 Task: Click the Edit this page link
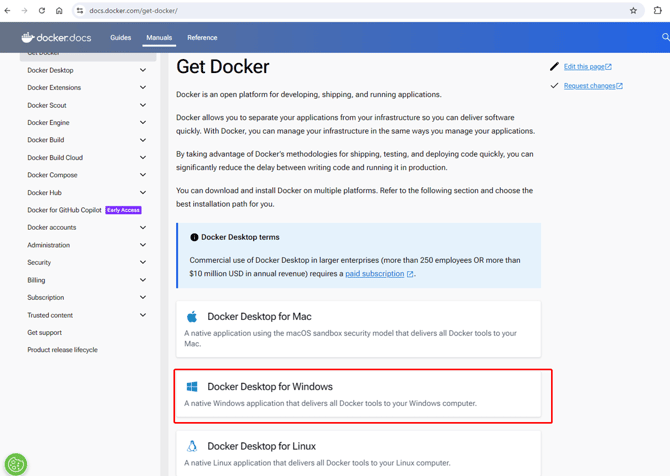click(x=586, y=67)
